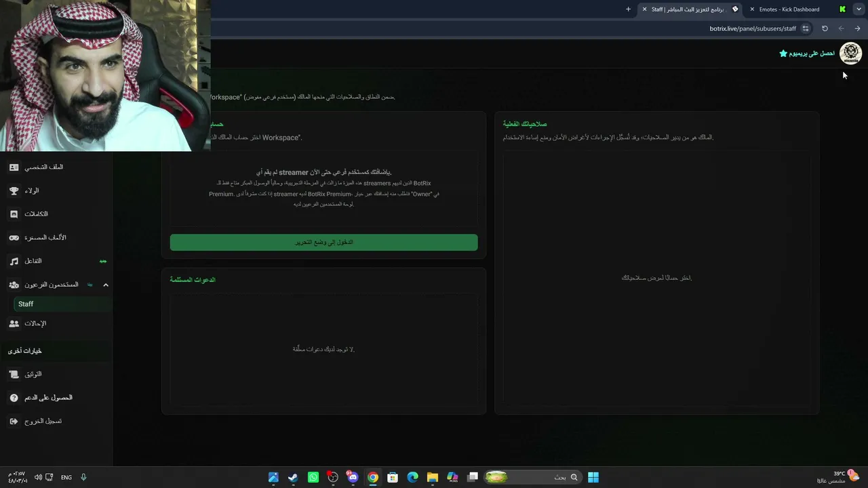Click the sub-users group icon

[x=14, y=285]
